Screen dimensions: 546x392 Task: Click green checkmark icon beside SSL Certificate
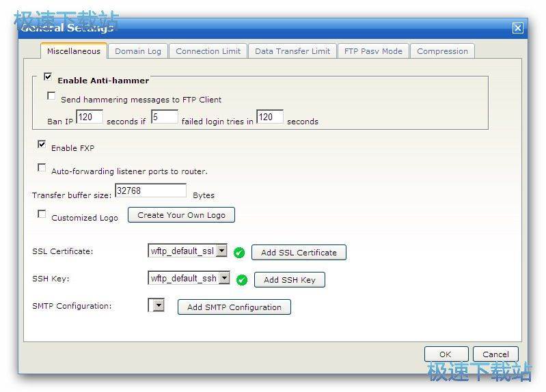click(239, 253)
